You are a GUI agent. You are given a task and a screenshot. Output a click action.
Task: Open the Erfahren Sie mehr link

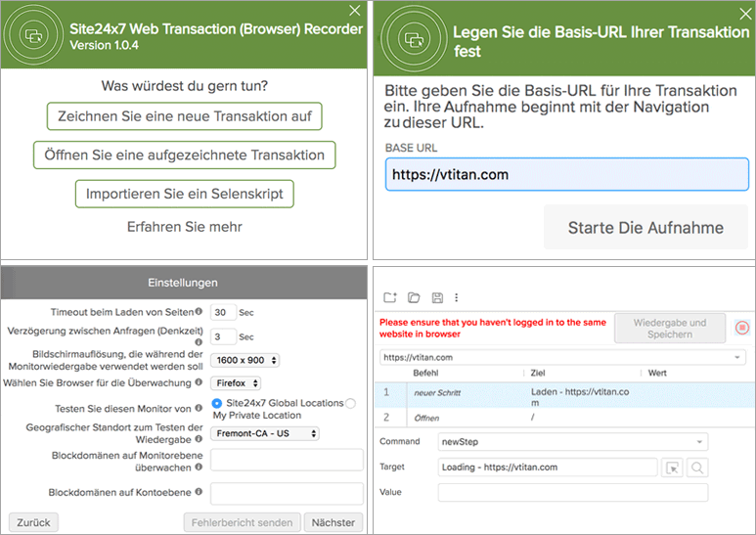185,227
